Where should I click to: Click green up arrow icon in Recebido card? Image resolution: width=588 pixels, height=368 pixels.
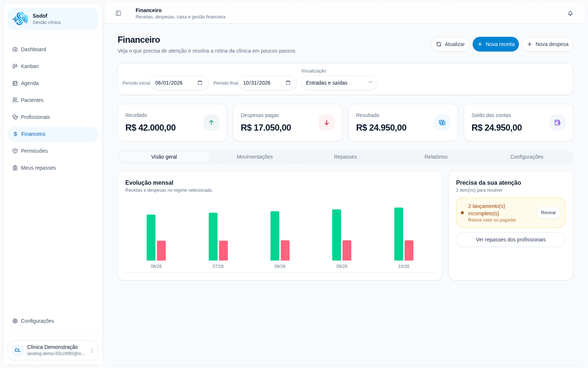click(x=211, y=123)
